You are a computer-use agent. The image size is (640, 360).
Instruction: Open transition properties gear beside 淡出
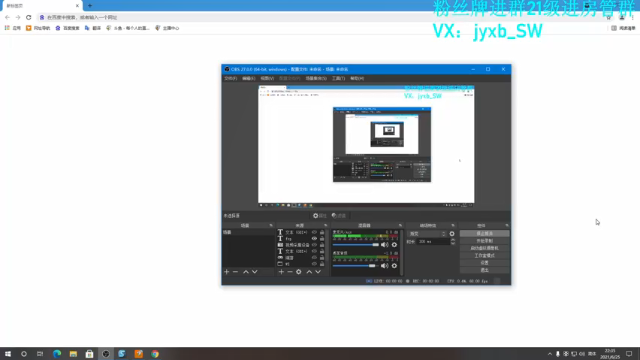452,234
